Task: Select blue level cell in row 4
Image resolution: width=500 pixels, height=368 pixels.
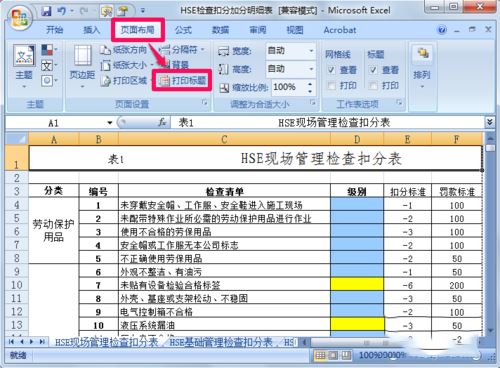Action: click(x=357, y=204)
